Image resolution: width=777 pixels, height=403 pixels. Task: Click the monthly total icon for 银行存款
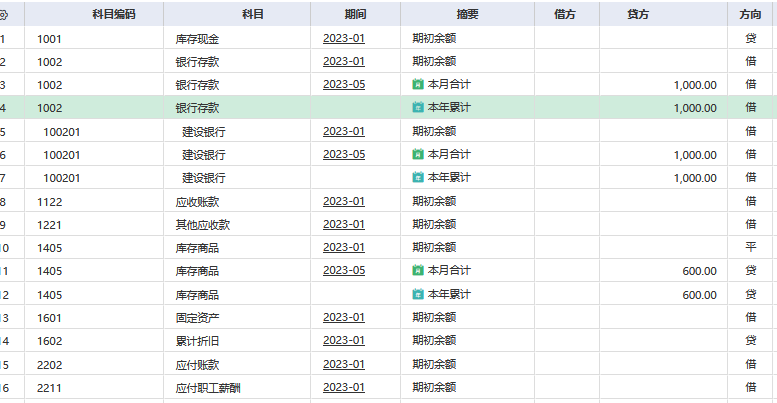(418, 84)
